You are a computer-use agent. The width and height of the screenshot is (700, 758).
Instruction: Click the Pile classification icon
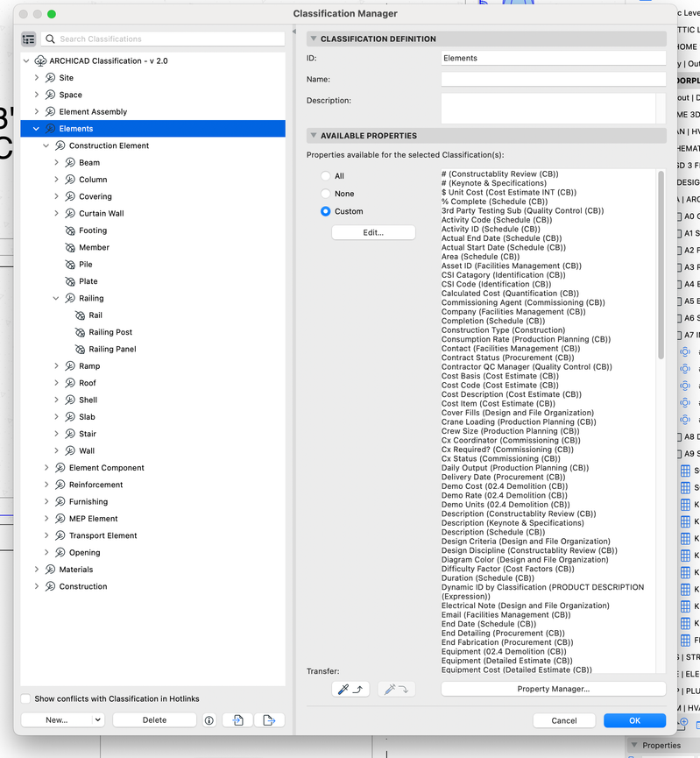(x=70, y=265)
